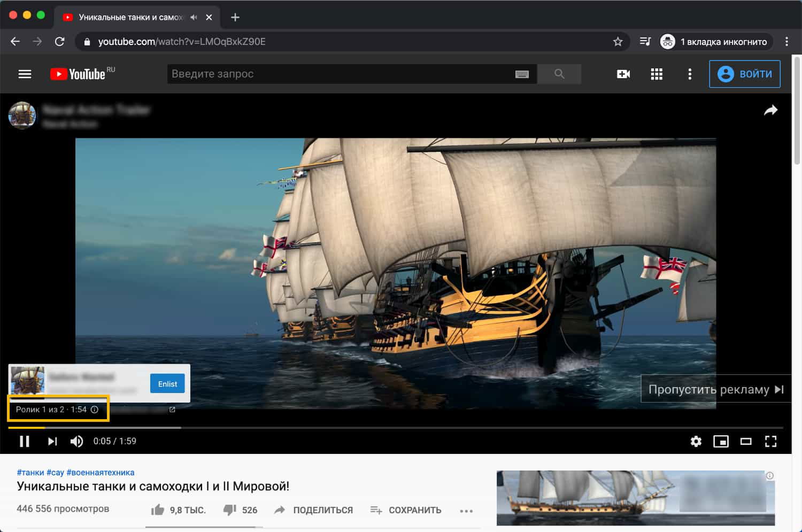Click the channel avatar in the player
Viewport: 802px width, 532px height.
tap(22, 115)
